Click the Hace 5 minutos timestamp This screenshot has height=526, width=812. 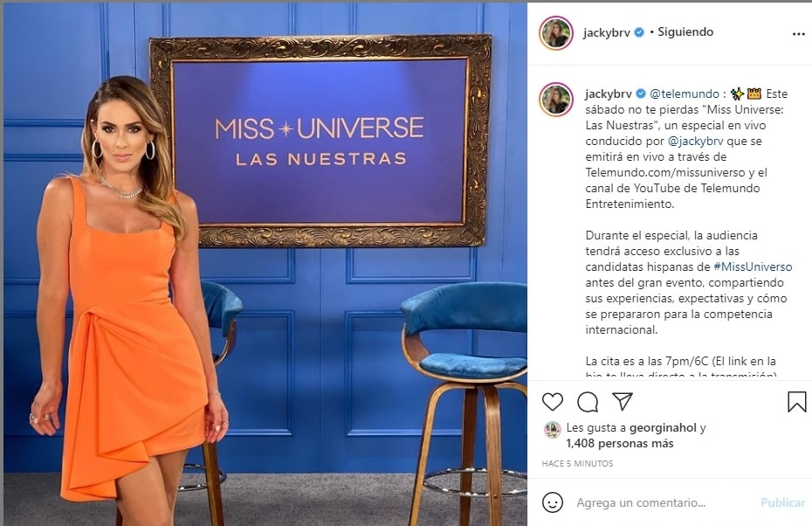[577, 463]
